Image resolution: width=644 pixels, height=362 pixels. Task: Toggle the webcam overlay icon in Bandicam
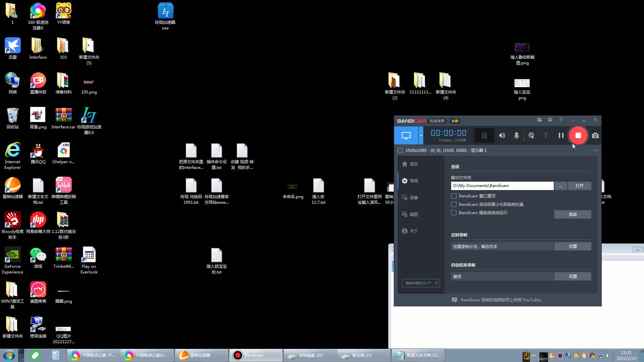pos(484,135)
